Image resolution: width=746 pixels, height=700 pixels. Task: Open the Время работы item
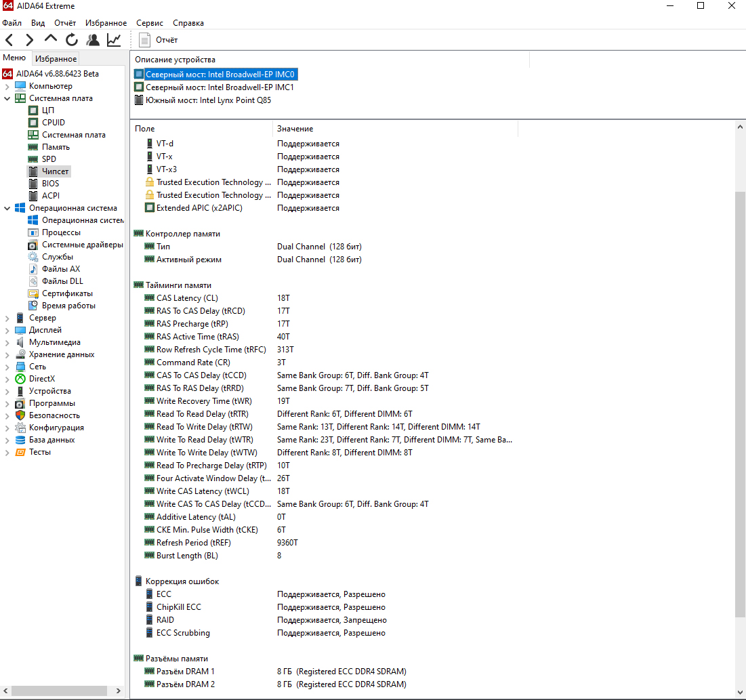[68, 306]
